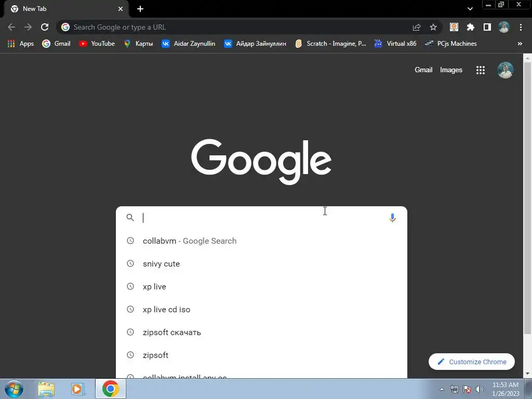This screenshot has width=532, height=399.
Task: Click the forward navigation arrow
Action: point(28,27)
